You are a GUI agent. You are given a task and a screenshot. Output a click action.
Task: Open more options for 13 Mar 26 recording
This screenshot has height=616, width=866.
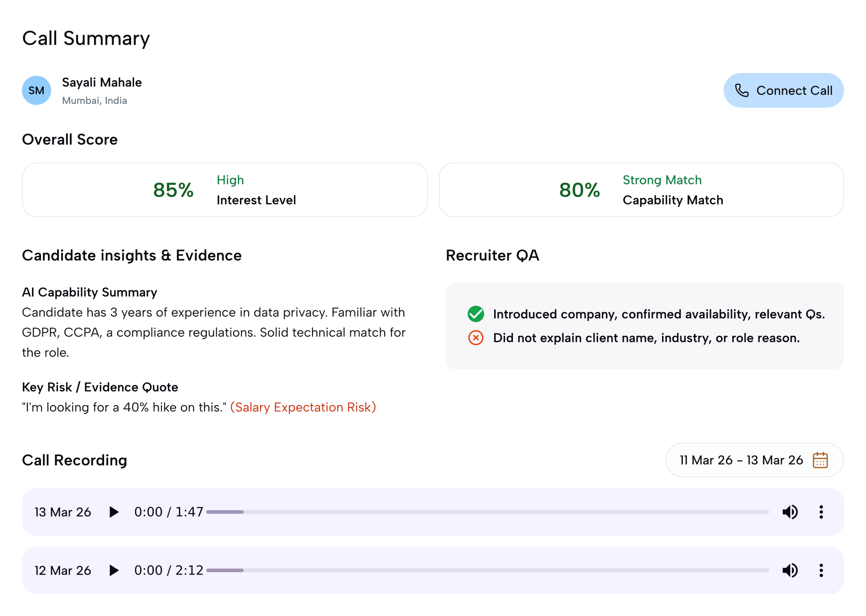[x=821, y=512]
